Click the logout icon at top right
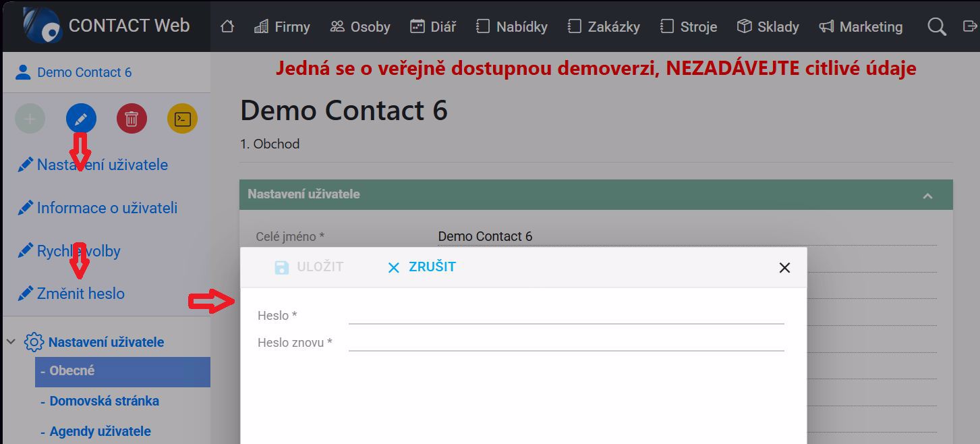The height and width of the screenshot is (444, 980). [971, 26]
